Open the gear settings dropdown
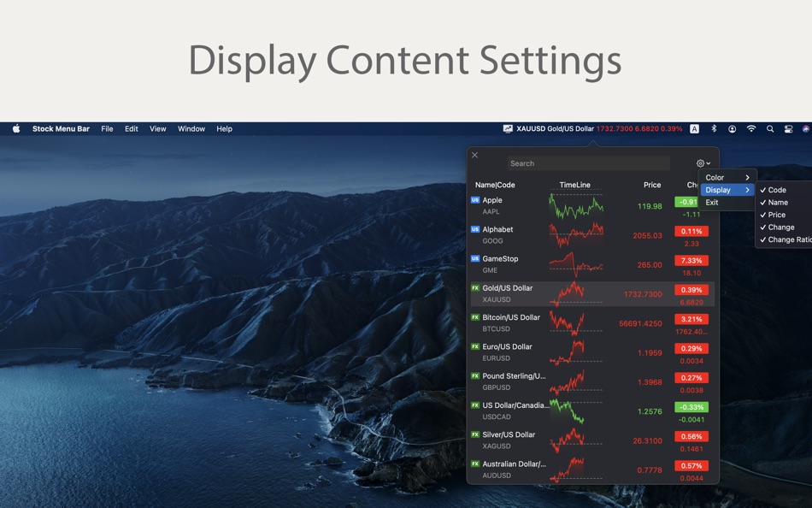 703,163
